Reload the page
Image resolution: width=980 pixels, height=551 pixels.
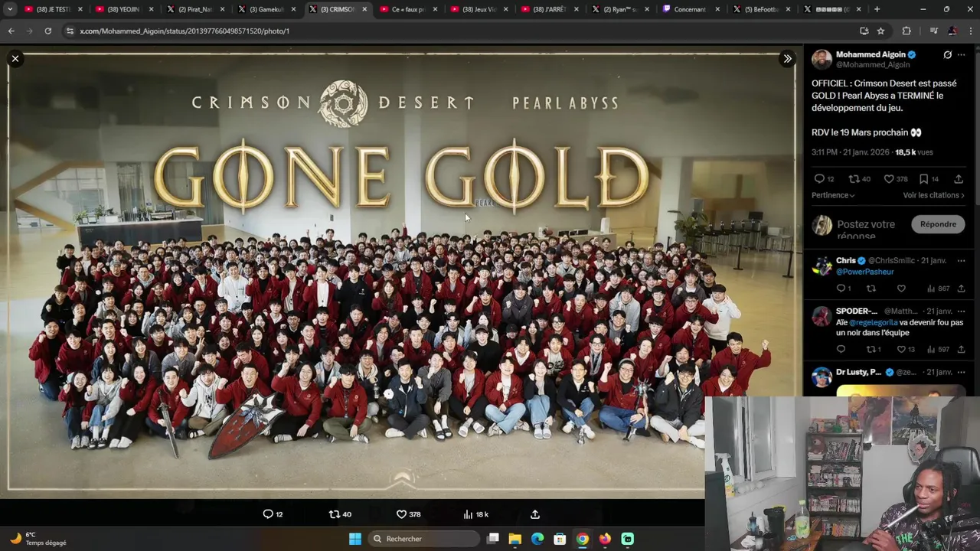coord(47,31)
